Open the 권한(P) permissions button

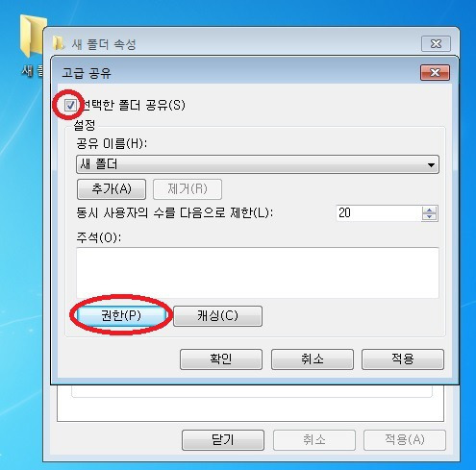(121, 315)
